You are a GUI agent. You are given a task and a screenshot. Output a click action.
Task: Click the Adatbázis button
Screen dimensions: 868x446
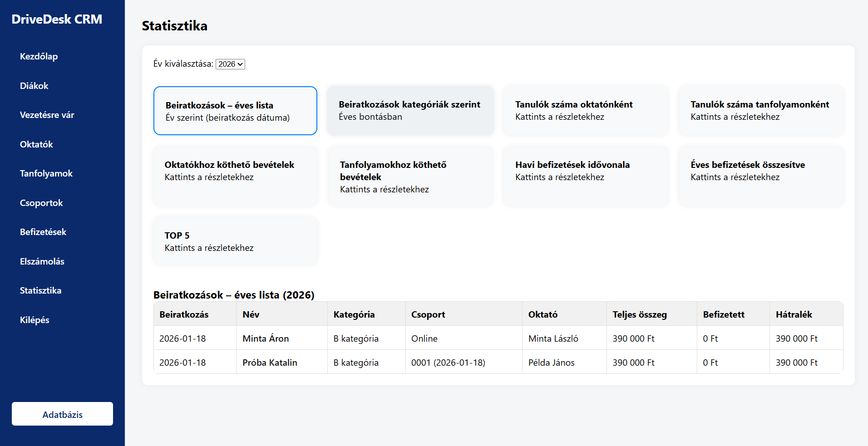[x=62, y=414]
